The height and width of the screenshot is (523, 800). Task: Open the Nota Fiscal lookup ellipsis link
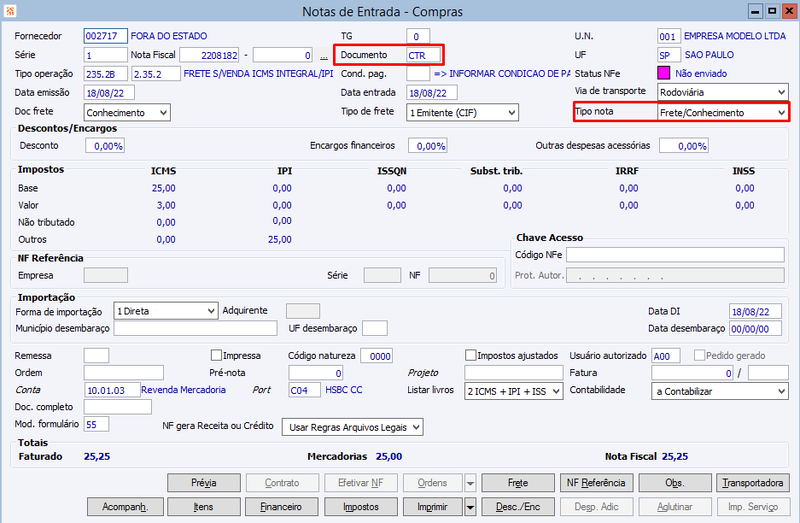pos(323,55)
